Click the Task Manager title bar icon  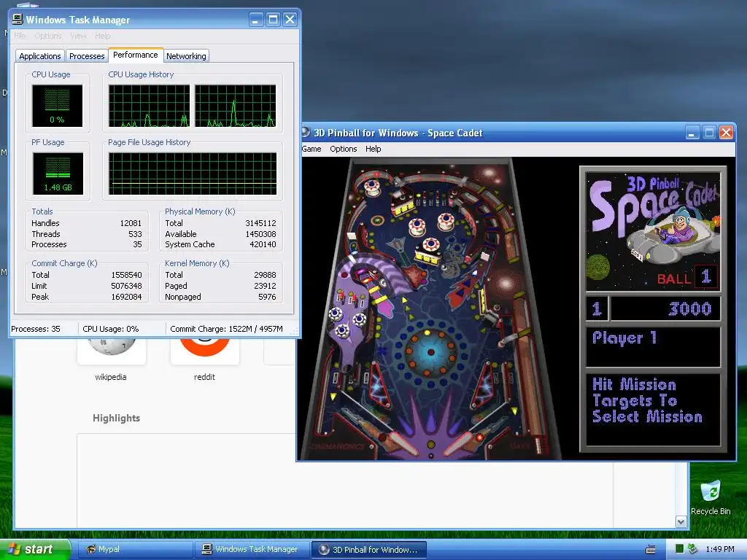pyautogui.click(x=18, y=20)
